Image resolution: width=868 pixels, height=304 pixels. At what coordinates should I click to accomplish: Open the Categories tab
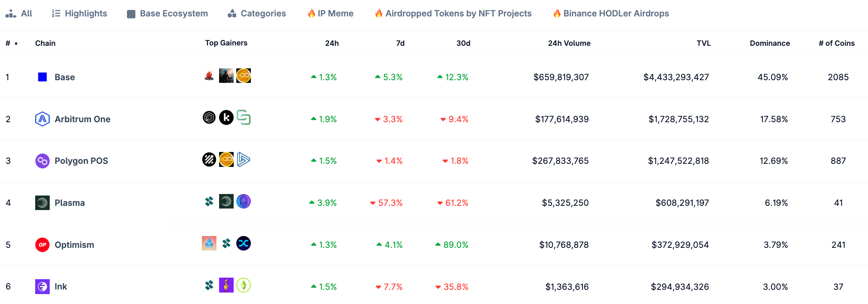click(x=257, y=14)
